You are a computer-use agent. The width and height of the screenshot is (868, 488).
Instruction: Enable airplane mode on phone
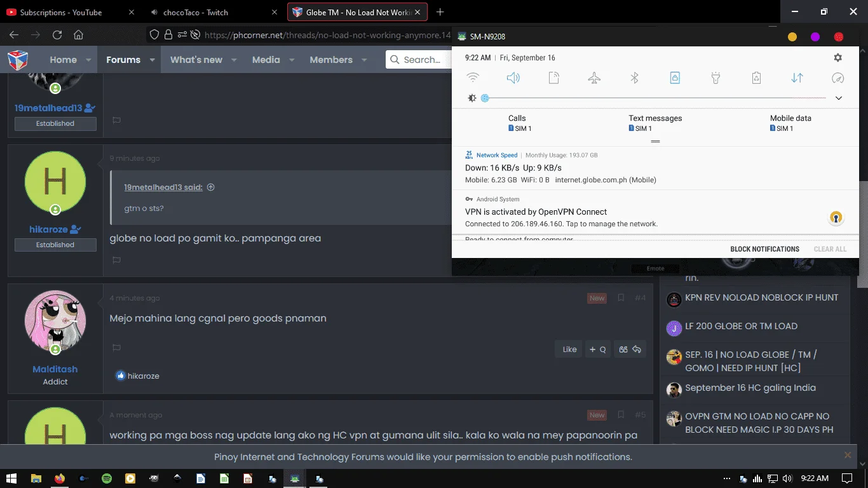pos(594,78)
